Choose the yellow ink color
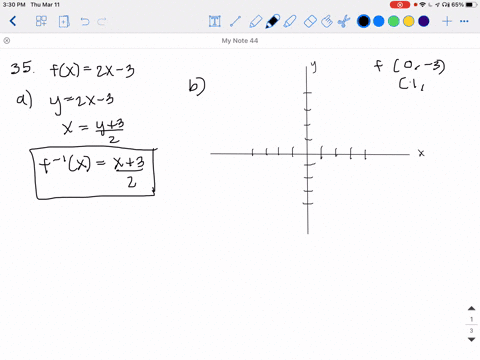This screenshot has width=480, height=360. click(409, 21)
